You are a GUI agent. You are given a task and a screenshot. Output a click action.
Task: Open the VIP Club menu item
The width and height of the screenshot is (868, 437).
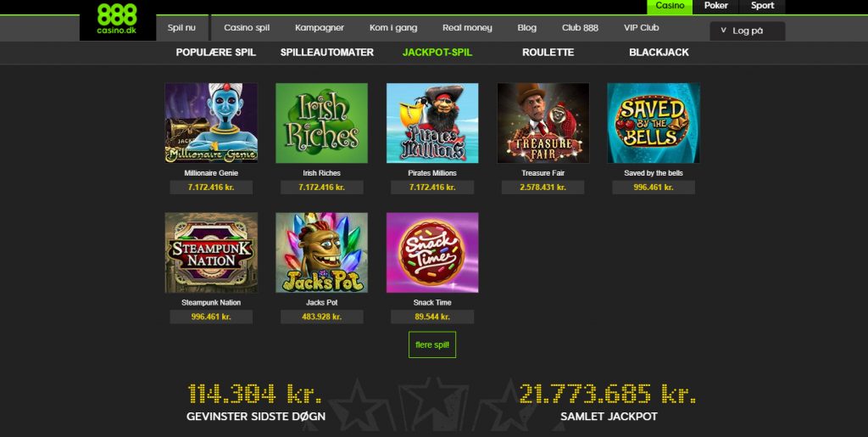click(641, 28)
